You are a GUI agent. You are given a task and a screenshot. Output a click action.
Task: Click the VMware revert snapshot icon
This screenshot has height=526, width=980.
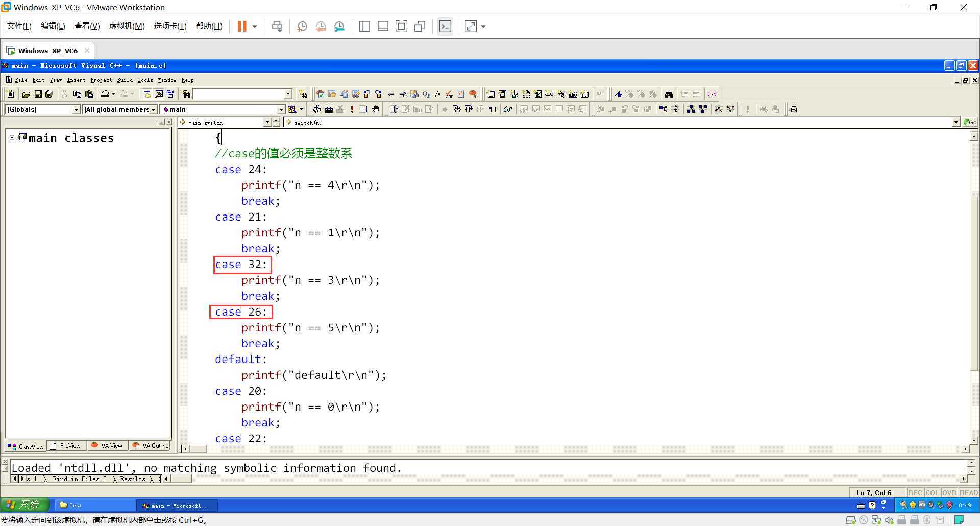(x=321, y=27)
